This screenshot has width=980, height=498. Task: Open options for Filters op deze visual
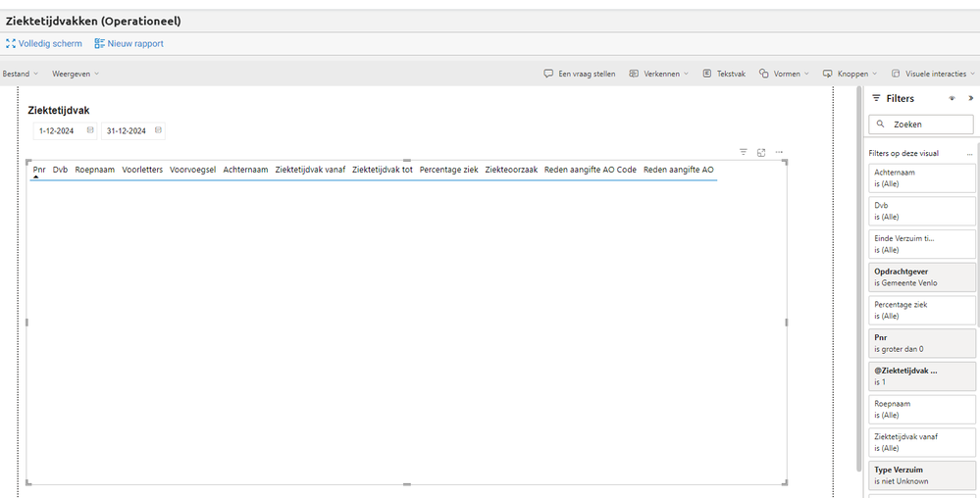[969, 153]
